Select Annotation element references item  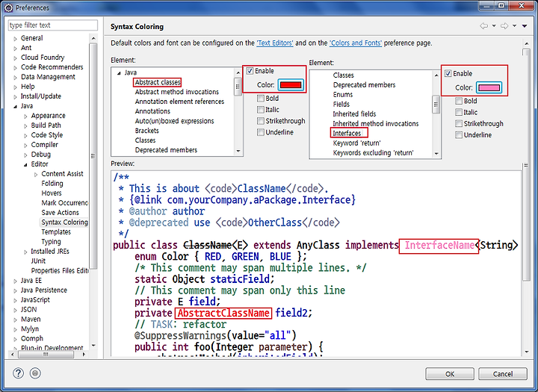pyautogui.click(x=179, y=102)
